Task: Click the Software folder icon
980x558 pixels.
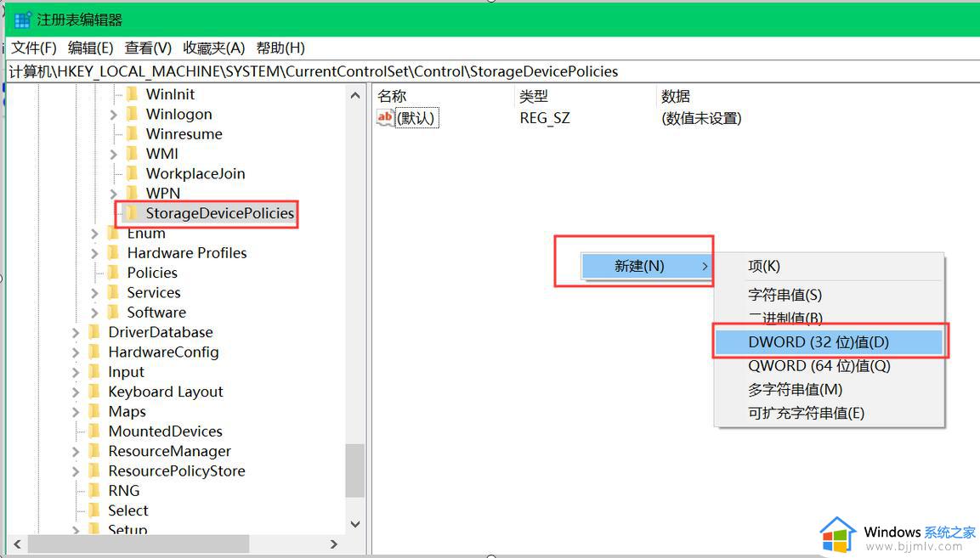Action: (x=113, y=313)
